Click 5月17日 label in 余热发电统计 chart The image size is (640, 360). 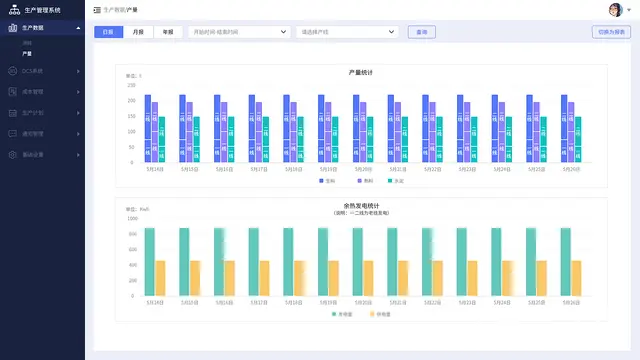click(259, 303)
